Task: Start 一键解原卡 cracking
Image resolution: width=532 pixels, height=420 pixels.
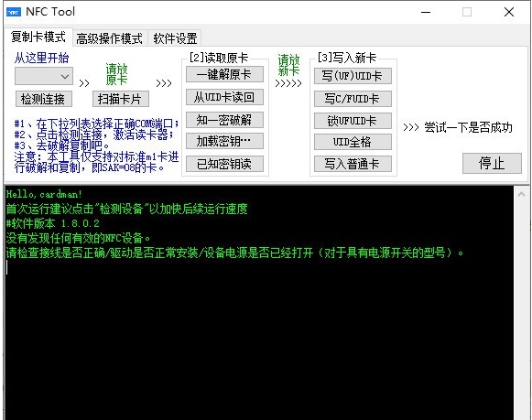Action: pyautogui.click(x=224, y=74)
